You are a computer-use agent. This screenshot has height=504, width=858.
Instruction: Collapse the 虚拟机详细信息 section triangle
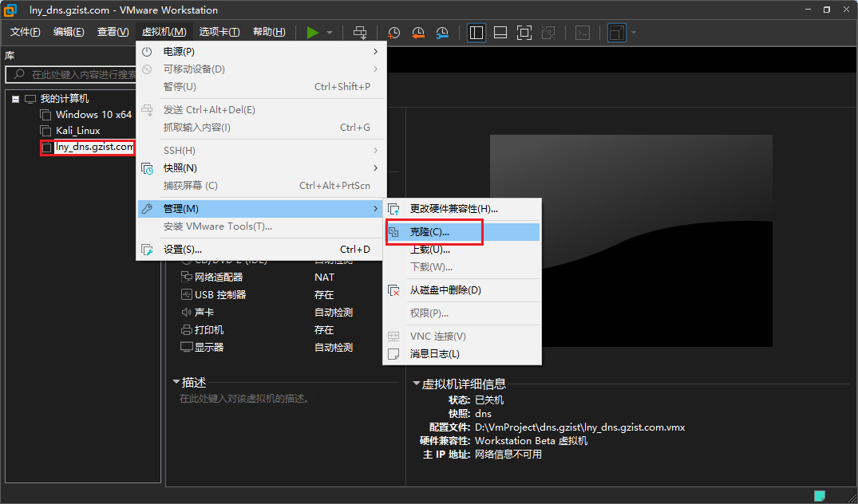[417, 384]
